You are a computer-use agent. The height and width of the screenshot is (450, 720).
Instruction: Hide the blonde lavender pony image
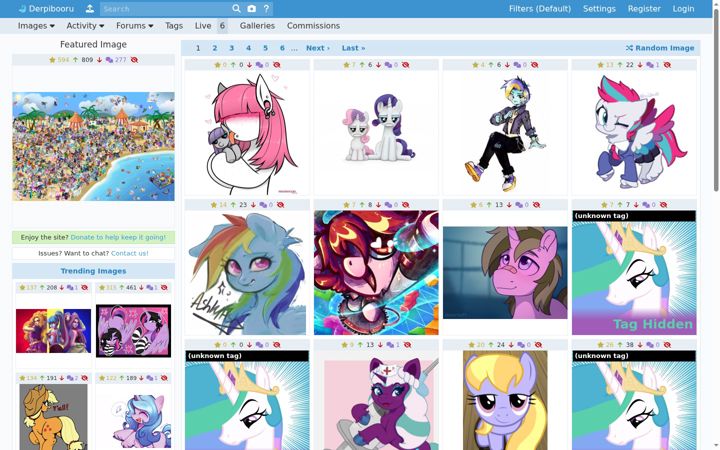538,345
